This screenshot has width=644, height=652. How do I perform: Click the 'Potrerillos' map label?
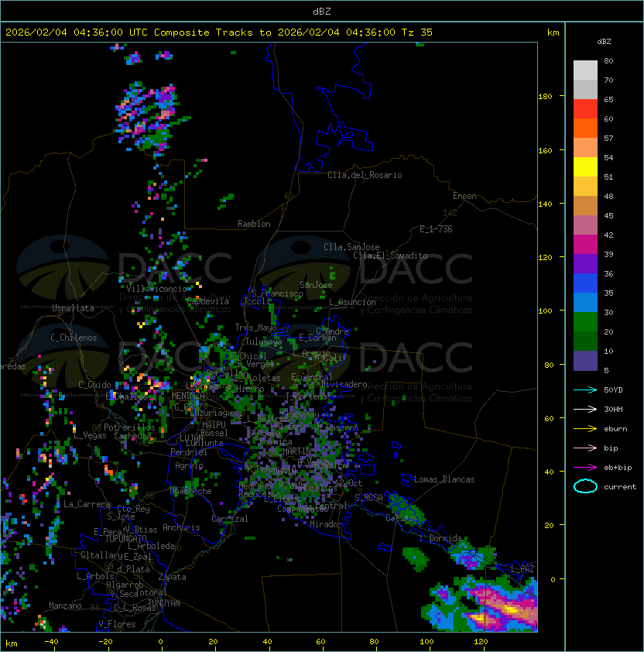click(x=129, y=427)
